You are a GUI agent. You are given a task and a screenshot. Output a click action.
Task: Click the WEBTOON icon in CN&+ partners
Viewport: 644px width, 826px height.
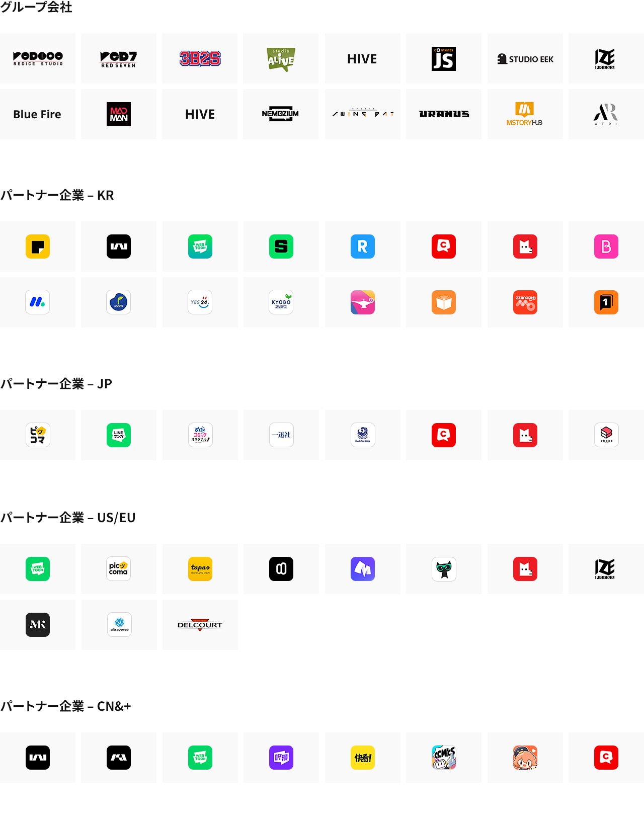[200, 758]
